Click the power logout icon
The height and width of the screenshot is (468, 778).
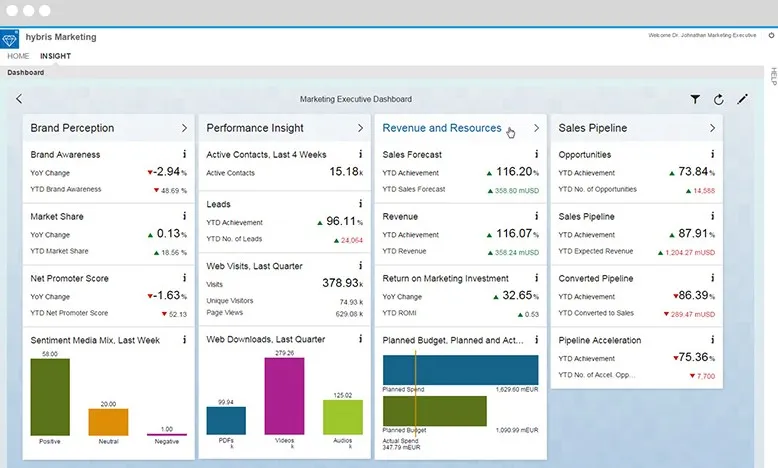(771, 35)
